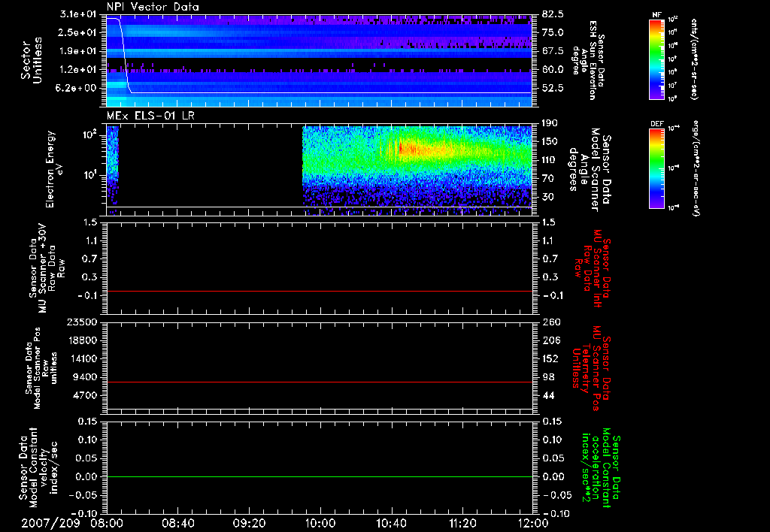Click the "260" telemetry tick label
Viewport: 770px width, 532px height.
550,322
